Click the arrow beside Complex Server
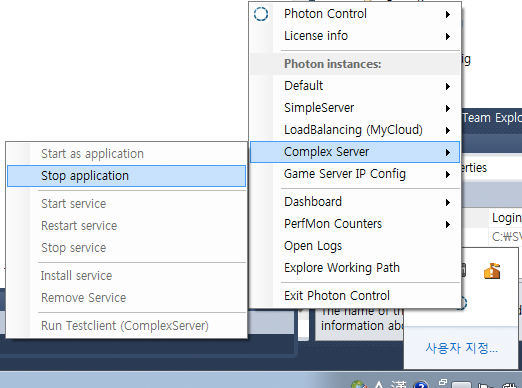Viewport: 522px width, 388px height. click(448, 152)
